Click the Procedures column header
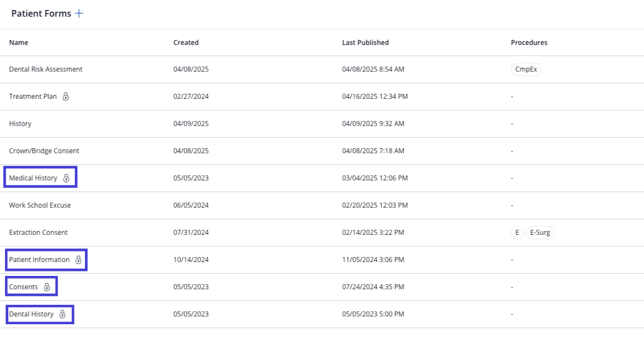Viewport: 644px width, 342px height. pos(529,43)
